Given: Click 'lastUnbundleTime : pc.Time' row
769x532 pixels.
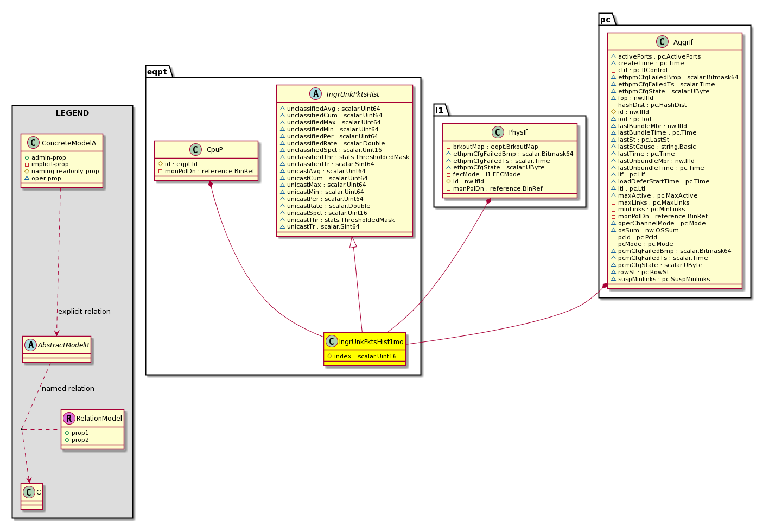Looking at the screenshot, I should 661,168.
